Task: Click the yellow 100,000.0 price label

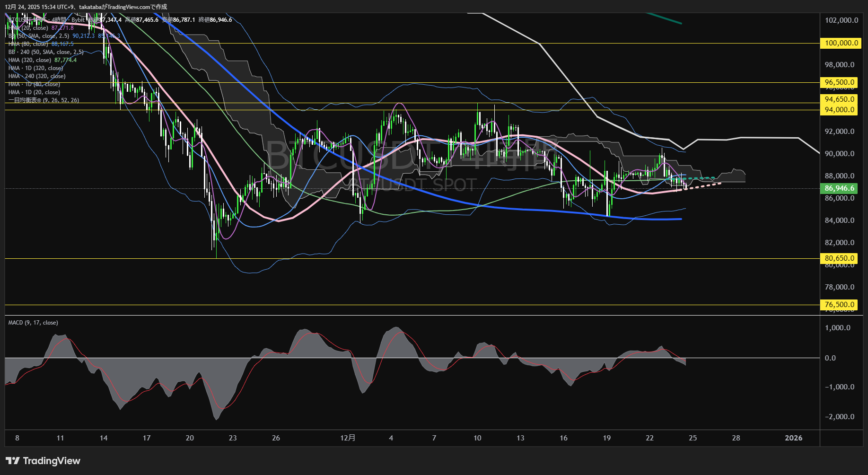Action: point(841,43)
